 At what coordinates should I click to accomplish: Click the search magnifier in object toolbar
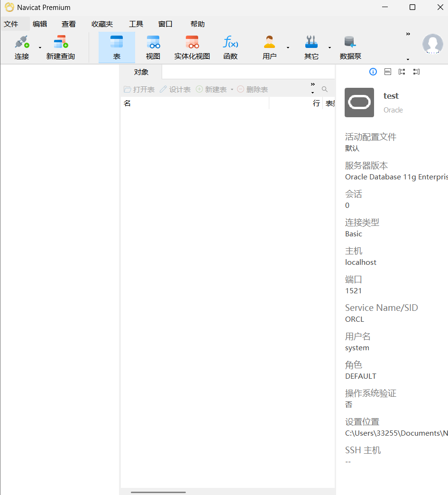[x=324, y=89]
